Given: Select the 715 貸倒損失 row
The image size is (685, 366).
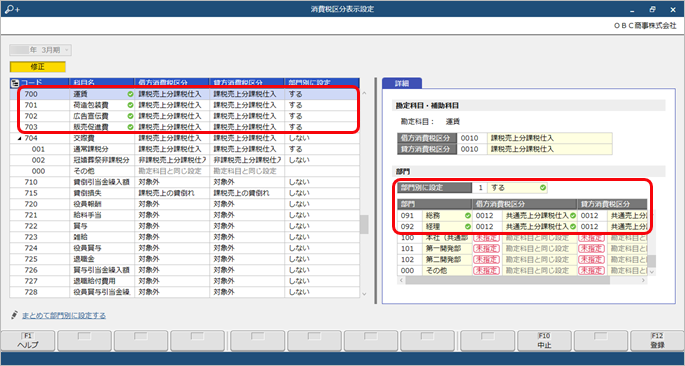Looking at the screenshot, I should click(x=185, y=193).
